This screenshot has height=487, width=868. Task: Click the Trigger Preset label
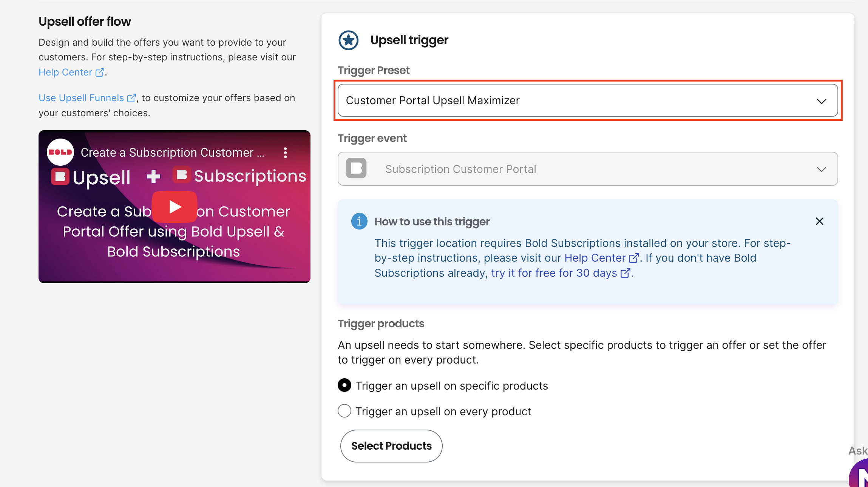[x=374, y=70]
